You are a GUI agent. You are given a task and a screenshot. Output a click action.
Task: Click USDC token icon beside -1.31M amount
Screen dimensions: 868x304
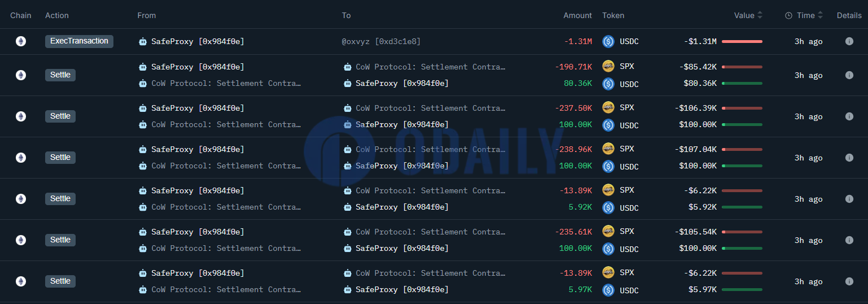[608, 41]
